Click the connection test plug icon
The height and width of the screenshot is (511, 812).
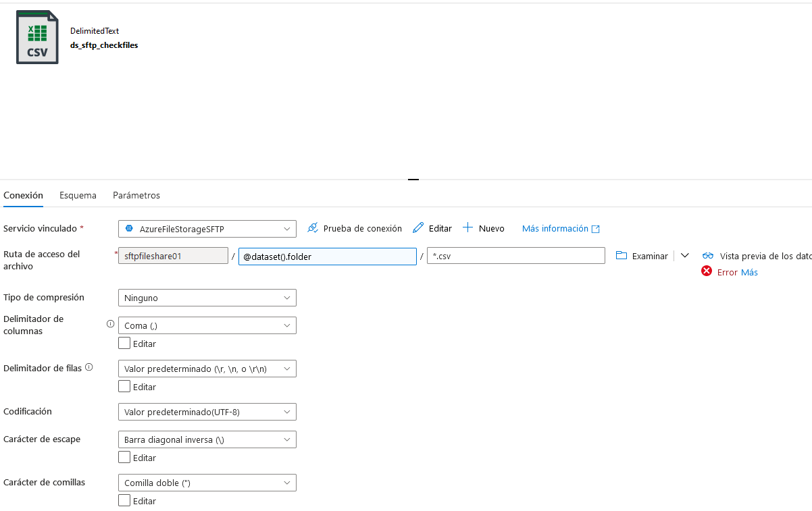coord(313,228)
